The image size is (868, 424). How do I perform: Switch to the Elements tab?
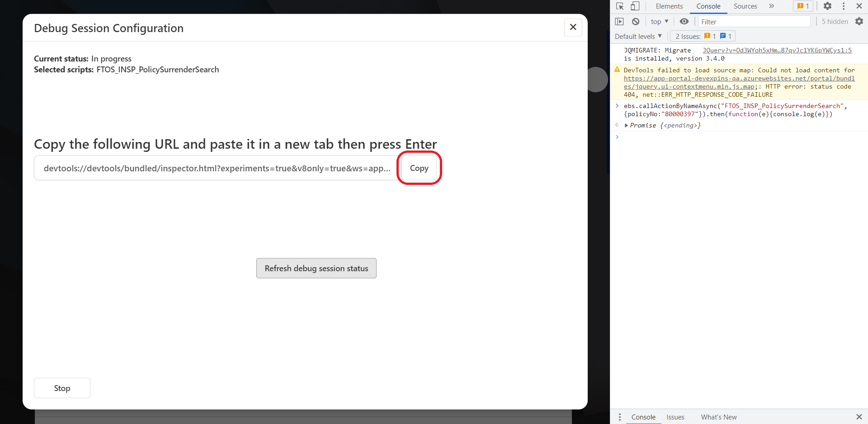[669, 6]
